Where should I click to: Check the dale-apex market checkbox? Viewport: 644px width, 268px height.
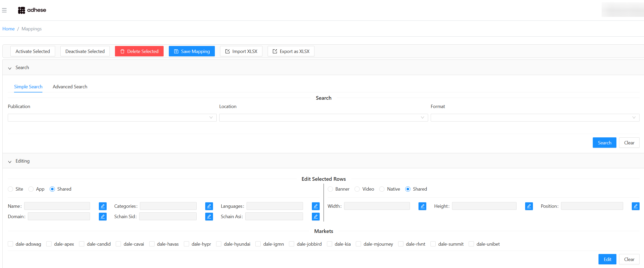(49, 244)
